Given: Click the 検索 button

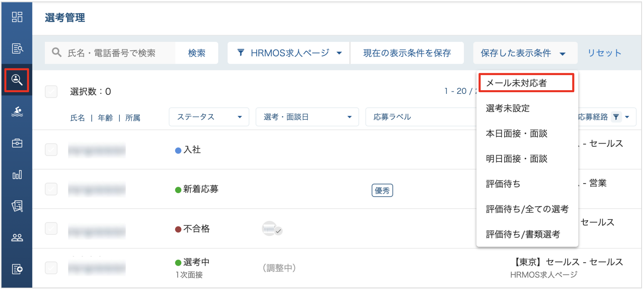Looking at the screenshot, I should 196,53.
